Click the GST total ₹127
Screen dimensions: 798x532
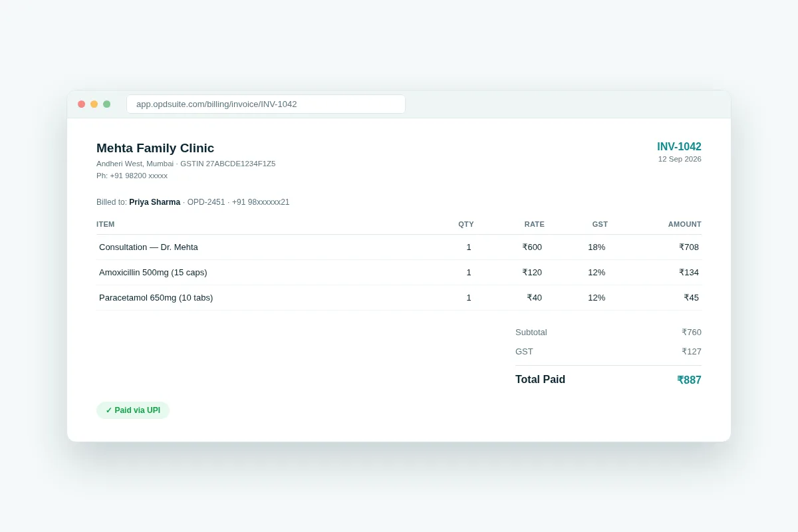click(x=692, y=352)
